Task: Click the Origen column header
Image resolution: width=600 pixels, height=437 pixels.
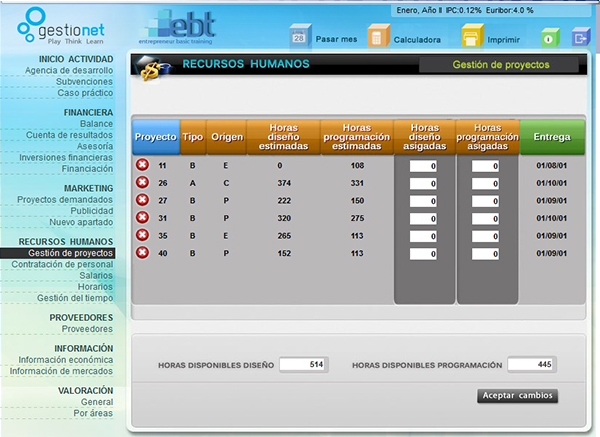Action: coord(227,137)
